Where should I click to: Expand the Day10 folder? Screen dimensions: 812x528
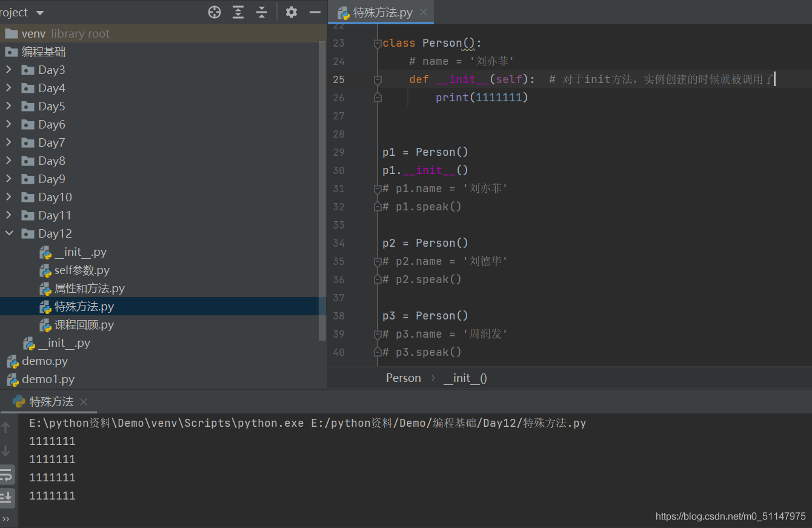[x=8, y=197]
